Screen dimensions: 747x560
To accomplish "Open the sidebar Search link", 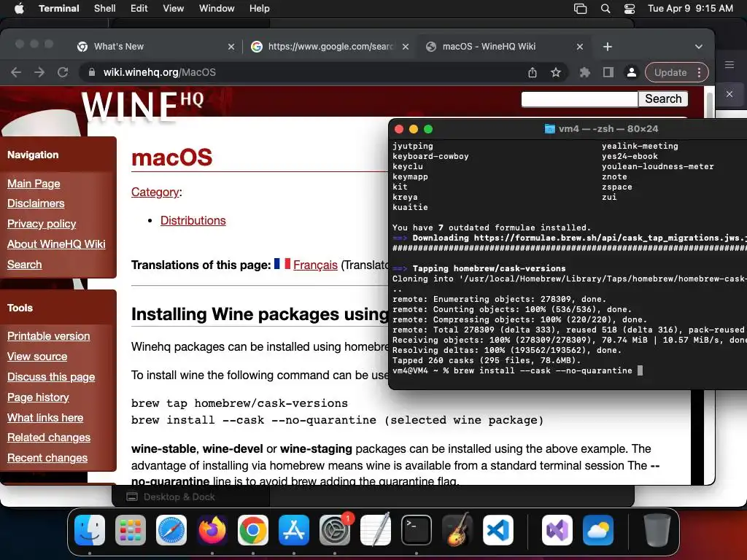I will [x=24, y=265].
